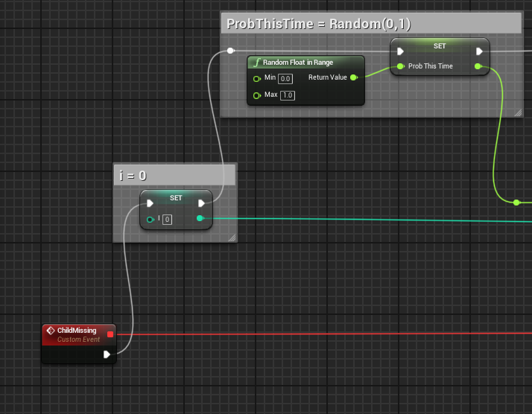Screen dimensions: 532x414
Task: Select the 'i = 0' comment box title
Action: pyautogui.click(x=174, y=176)
